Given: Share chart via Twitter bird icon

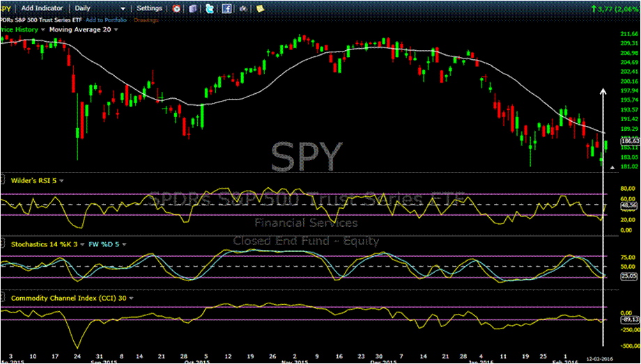Looking at the screenshot, I should 210,8.
